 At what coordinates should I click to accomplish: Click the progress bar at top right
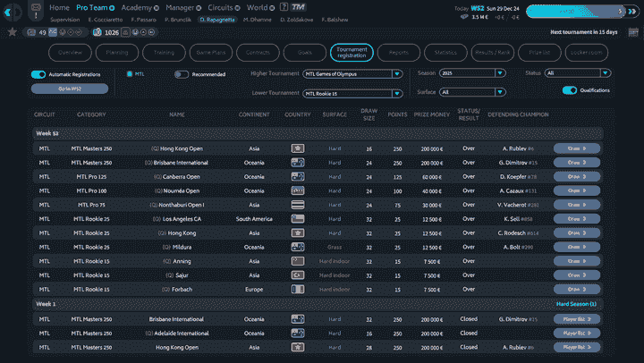point(581,11)
